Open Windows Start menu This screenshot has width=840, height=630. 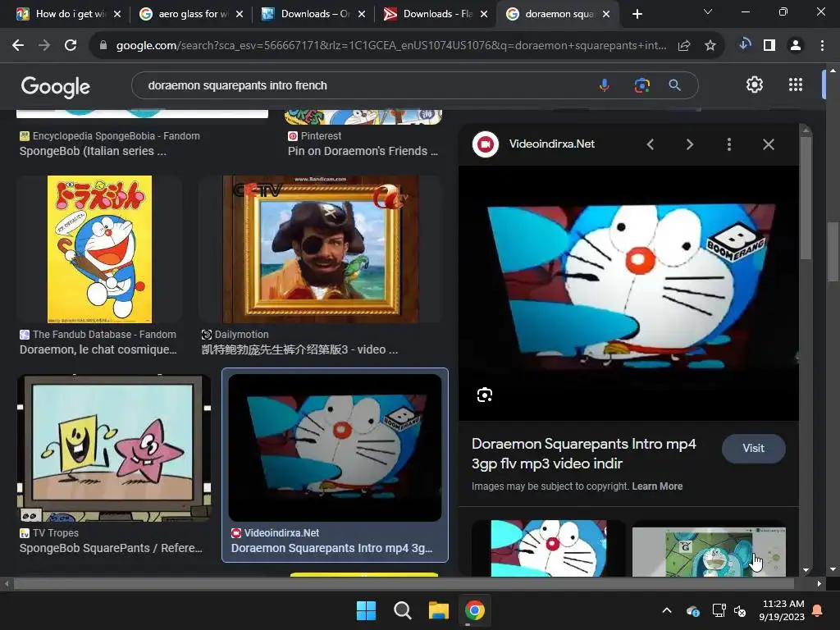coord(367,610)
